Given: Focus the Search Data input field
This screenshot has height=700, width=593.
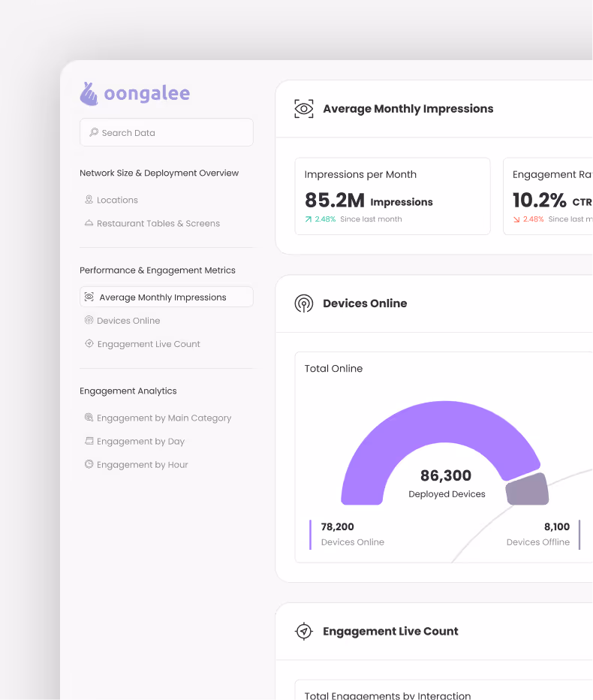Looking at the screenshot, I should (x=167, y=132).
